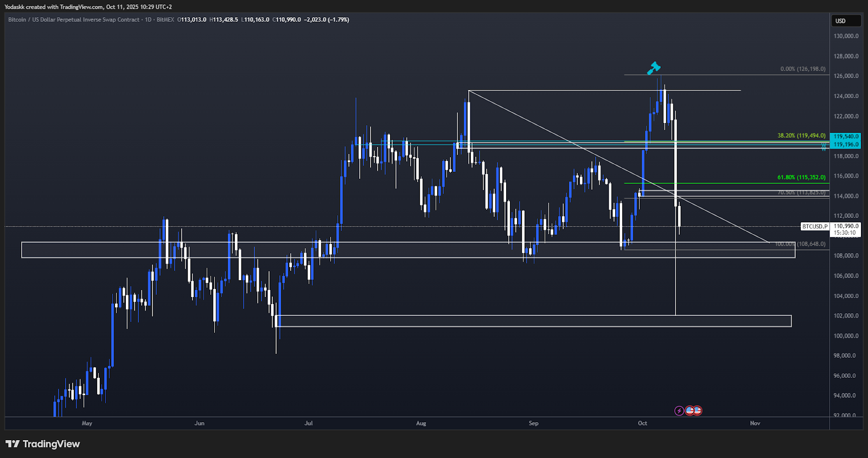This screenshot has height=458, width=868.
Task: Click the cyan 119,196.0 price label
Action: (x=846, y=145)
